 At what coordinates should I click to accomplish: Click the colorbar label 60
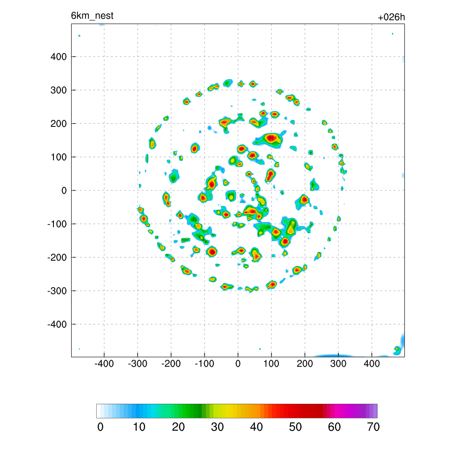tap(334, 427)
